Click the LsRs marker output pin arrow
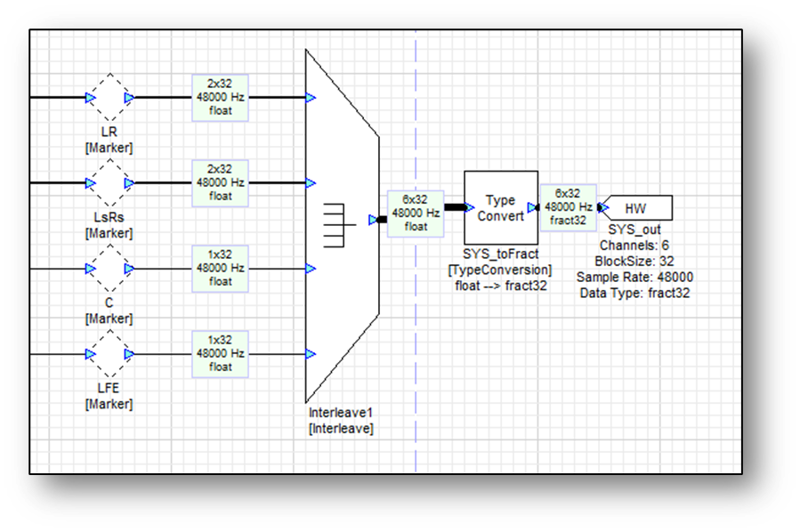Viewport: 800px width, 532px height. coord(130,183)
